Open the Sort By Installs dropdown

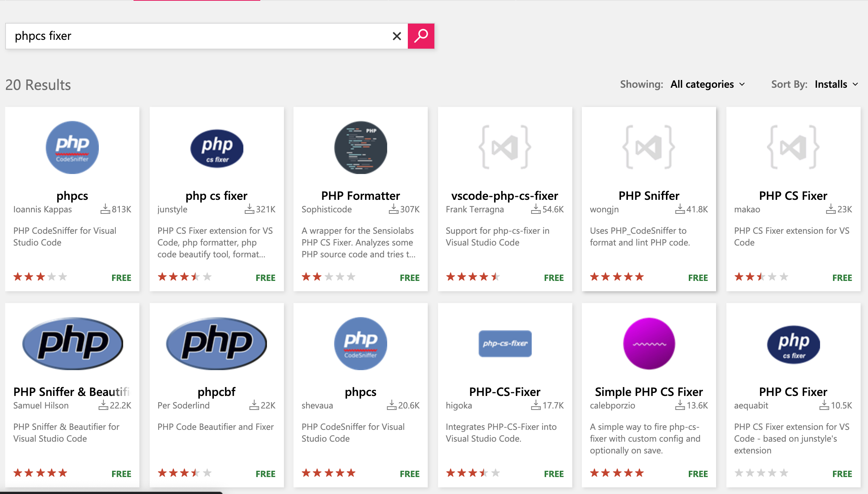click(836, 84)
